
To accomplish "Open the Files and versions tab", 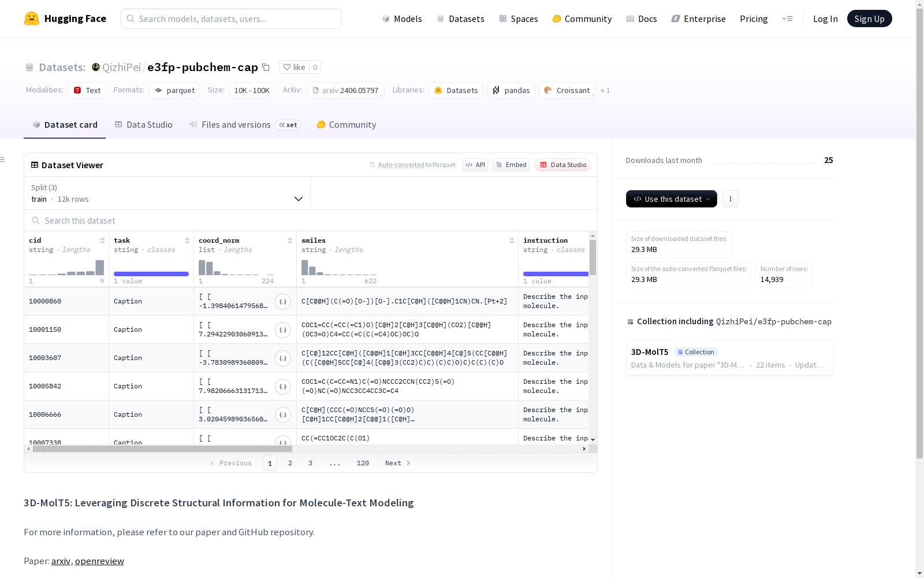I will pos(244,124).
